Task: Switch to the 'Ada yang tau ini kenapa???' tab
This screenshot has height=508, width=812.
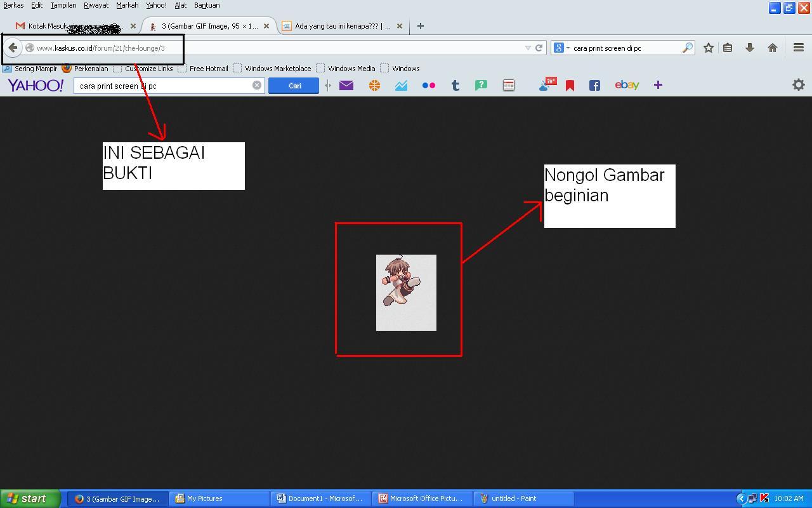Action: pos(343,26)
